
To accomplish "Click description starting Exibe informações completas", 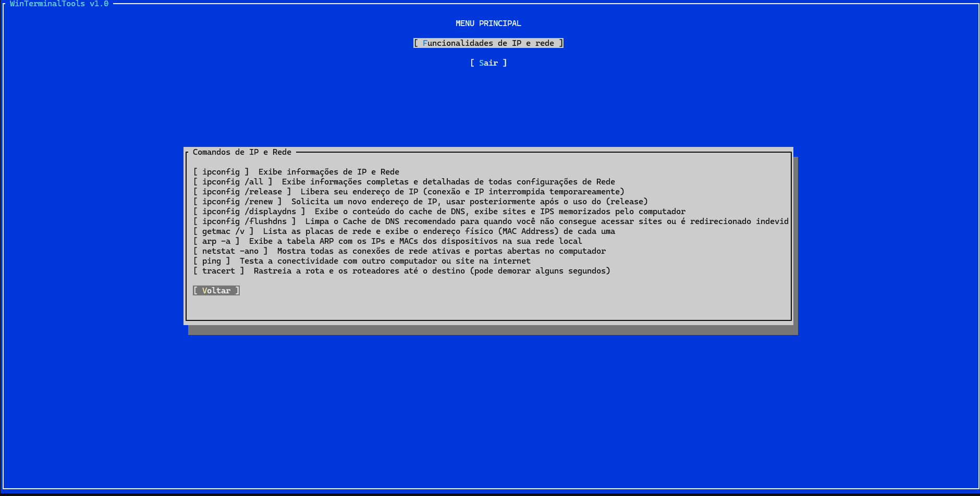I will 449,182.
